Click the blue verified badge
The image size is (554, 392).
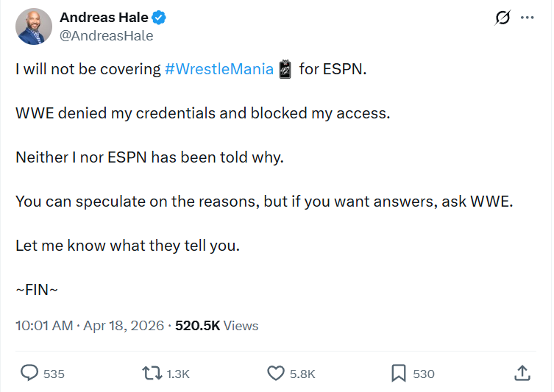pos(157,18)
